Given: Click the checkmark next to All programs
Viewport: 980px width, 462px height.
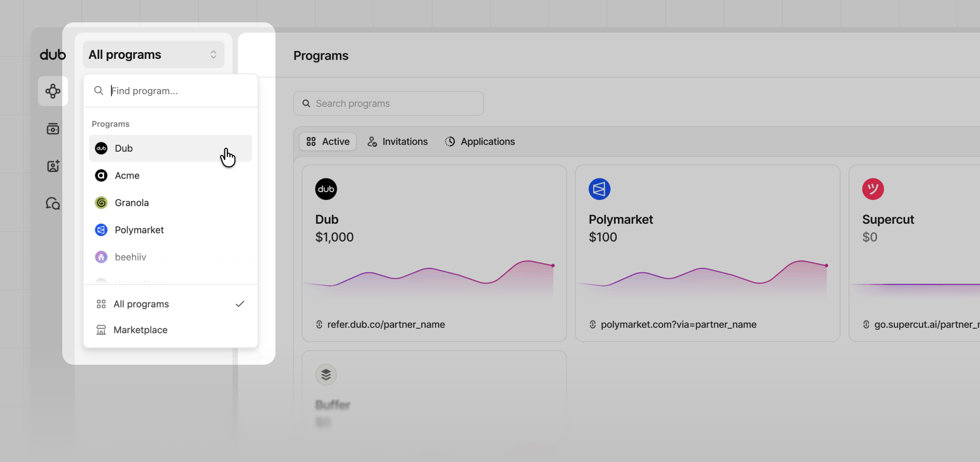Looking at the screenshot, I should click(x=240, y=304).
